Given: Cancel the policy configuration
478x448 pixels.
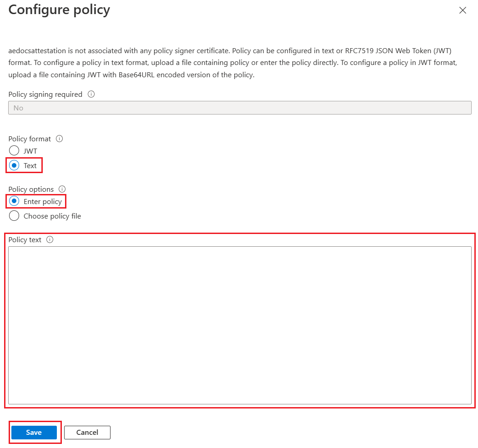Looking at the screenshot, I should point(87,433).
